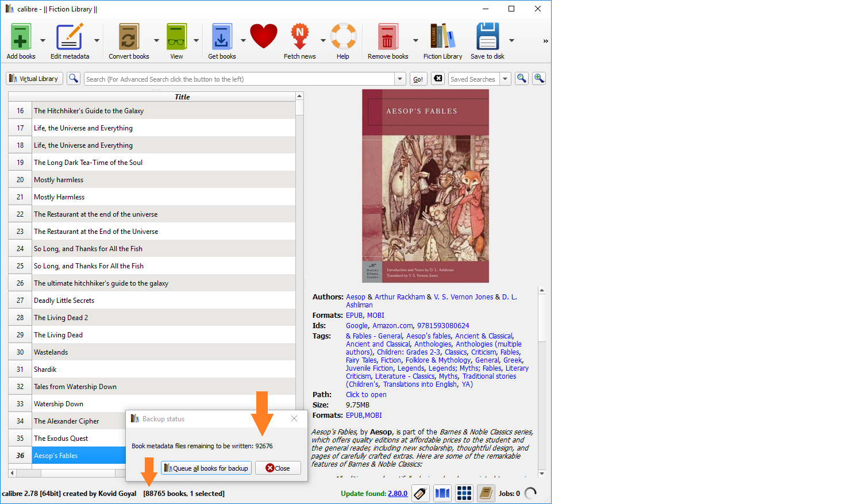Expand the Remove books dropdown arrow
The height and width of the screenshot is (504, 851).
point(415,41)
